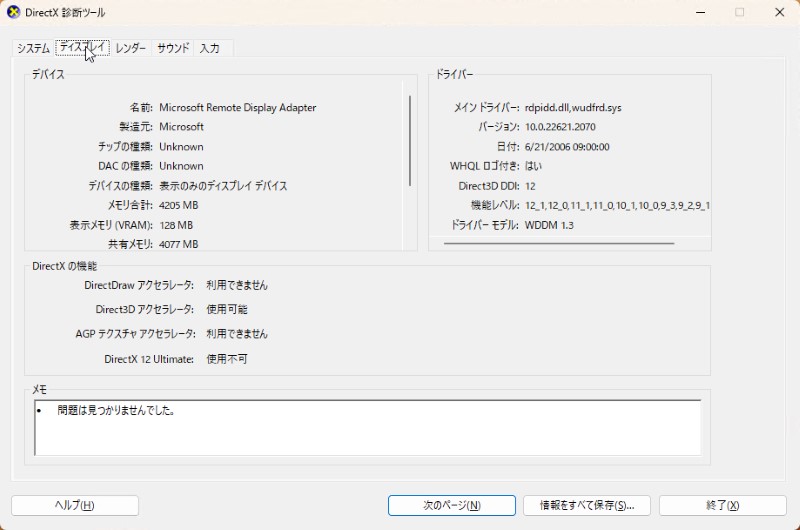Click device type 表示のみのディスプレイ デバイス
The height and width of the screenshot is (530, 800).
coord(223,186)
